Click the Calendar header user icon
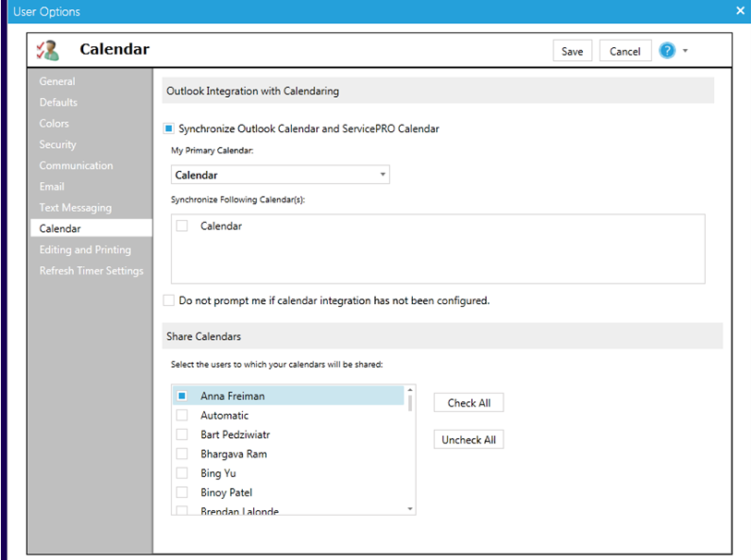Image resolution: width=751 pixels, height=560 pixels. click(x=48, y=50)
